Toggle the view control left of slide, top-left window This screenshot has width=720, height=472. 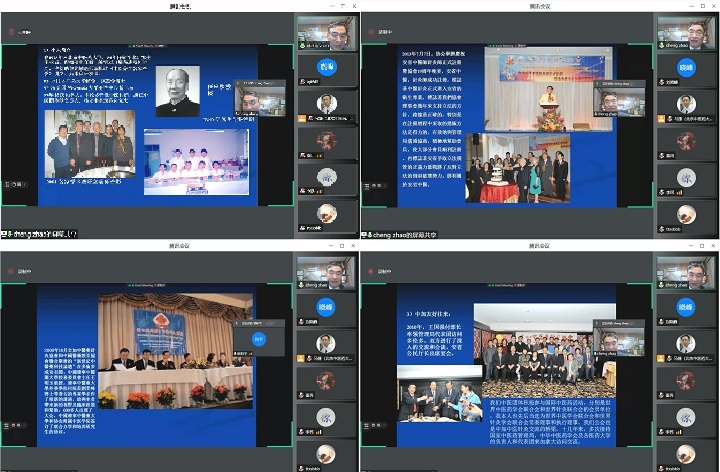[6, 185]
